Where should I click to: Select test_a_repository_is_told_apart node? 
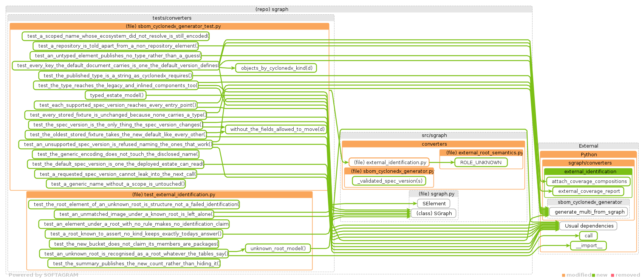pyautogui.click(x=116, y=46)
